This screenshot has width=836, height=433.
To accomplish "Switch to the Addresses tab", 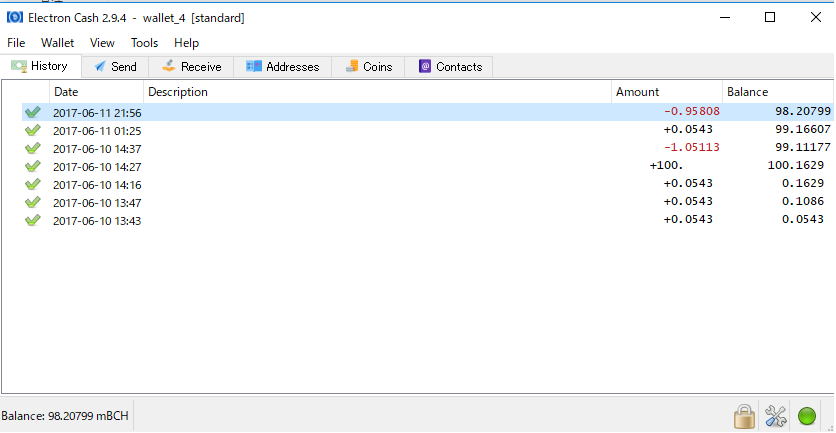I will tap(283, 67).
